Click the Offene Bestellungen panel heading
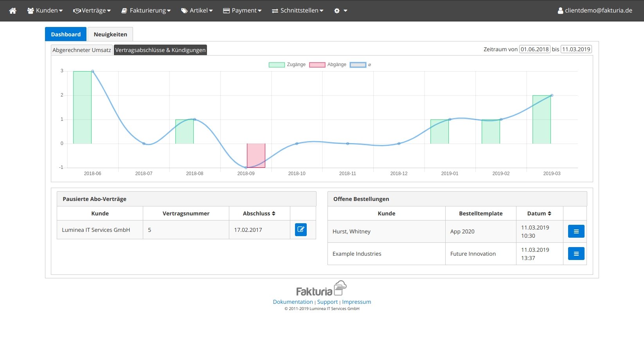 457,199
